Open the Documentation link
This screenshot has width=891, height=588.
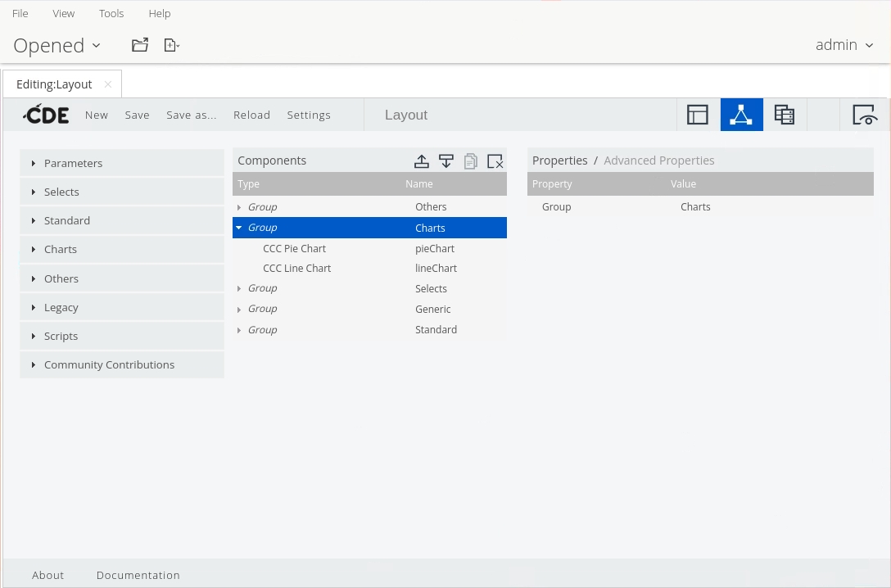(138, 575)
